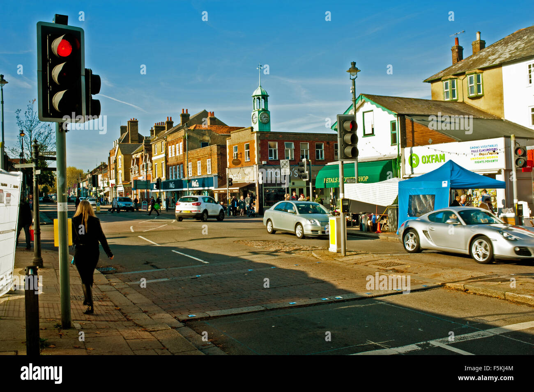Image resolution: width=534 pixels, height=392 pixels.
Task: Click the silver Porsche sports car
Action: 466,235
